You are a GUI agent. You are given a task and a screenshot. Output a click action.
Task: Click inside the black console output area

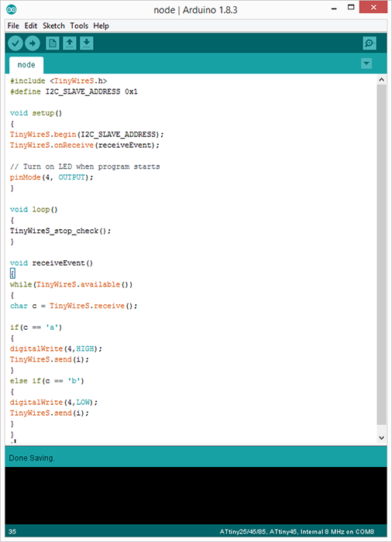pyautogui.click(x=196, y=496)
